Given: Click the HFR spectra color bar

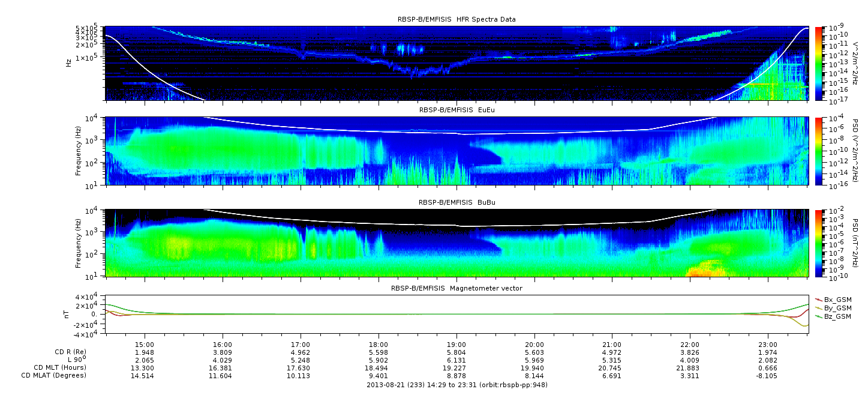Looking at the screenshot, I should point(819,63).
